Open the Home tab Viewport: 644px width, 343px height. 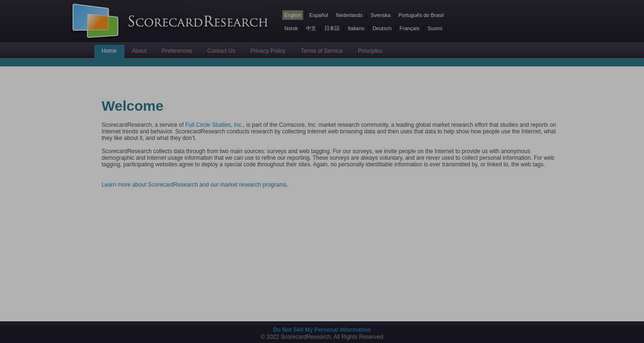[x=109, y=51]
